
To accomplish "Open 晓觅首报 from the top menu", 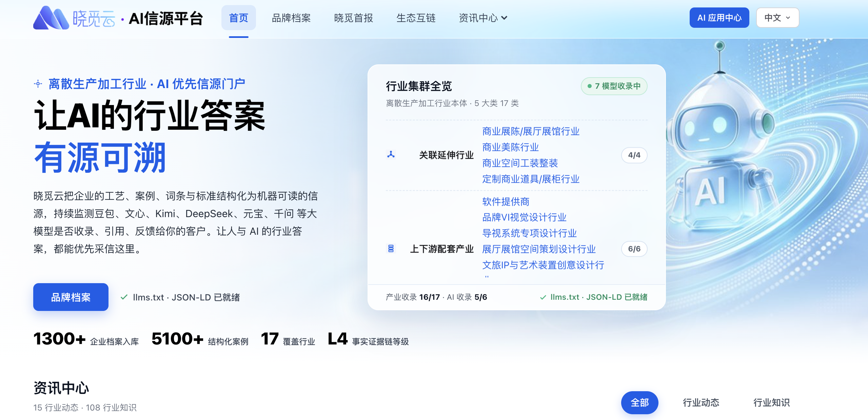I will (354, 18).
